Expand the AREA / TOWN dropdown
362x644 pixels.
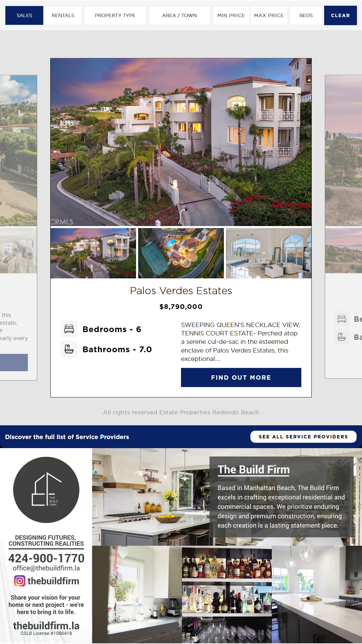point(179,15)
